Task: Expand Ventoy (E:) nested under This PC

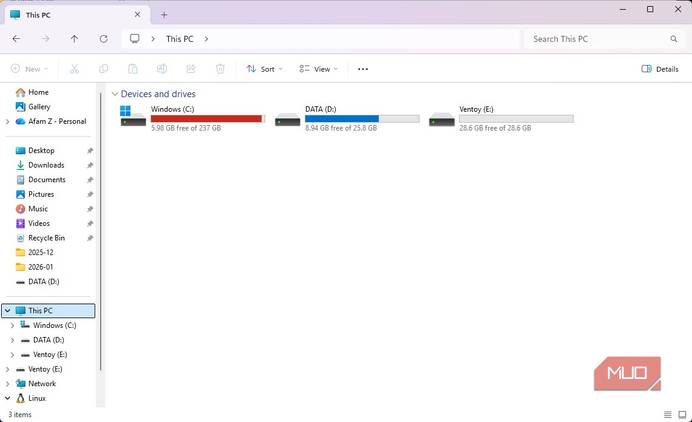Action: tap(12, 355)
